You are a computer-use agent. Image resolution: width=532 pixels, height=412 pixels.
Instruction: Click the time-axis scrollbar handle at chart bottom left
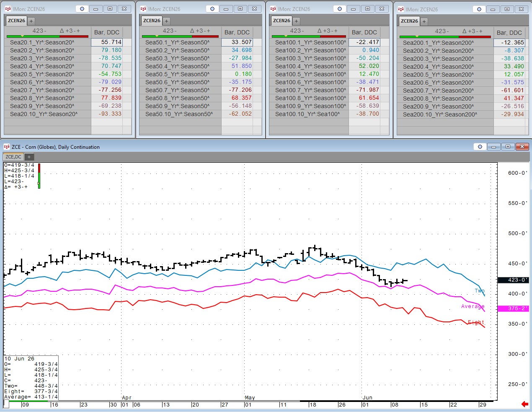coord(6,404)
